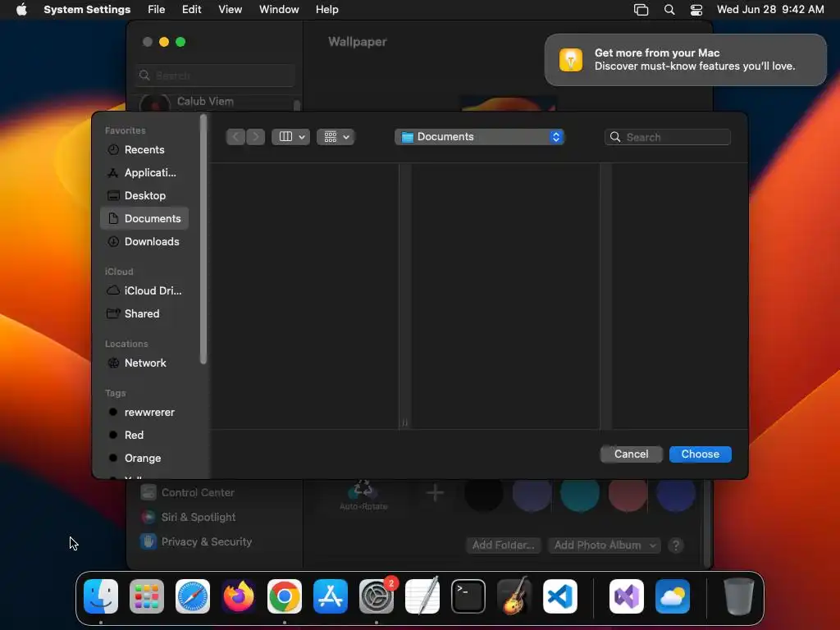Open Launchpad from the Dock

coord(147,596)
